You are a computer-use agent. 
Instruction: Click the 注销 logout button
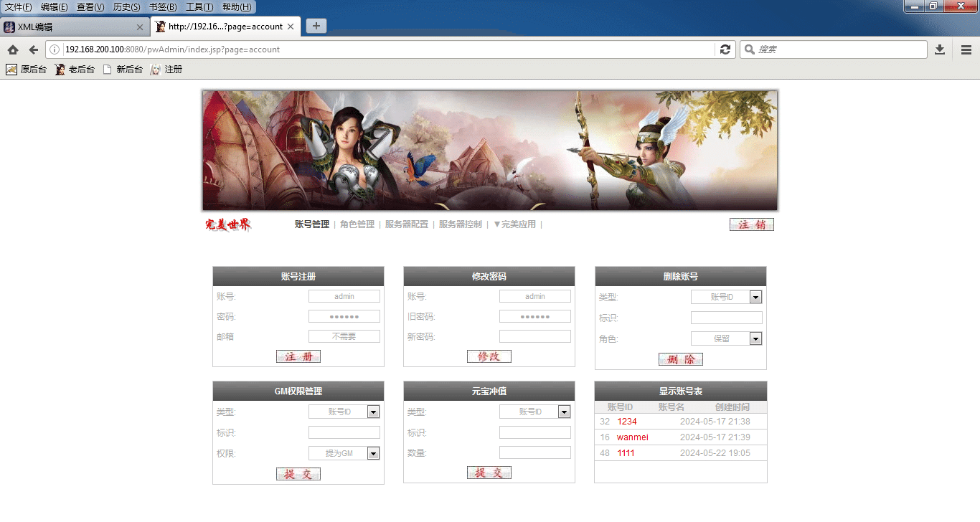(x=751, y=224)
